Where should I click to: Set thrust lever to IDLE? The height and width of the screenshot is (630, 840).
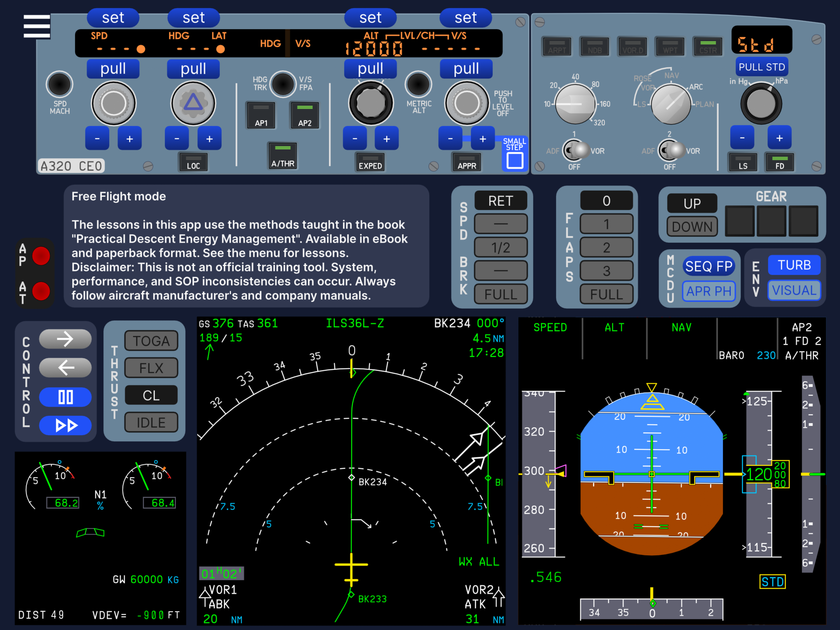(151, 422)
